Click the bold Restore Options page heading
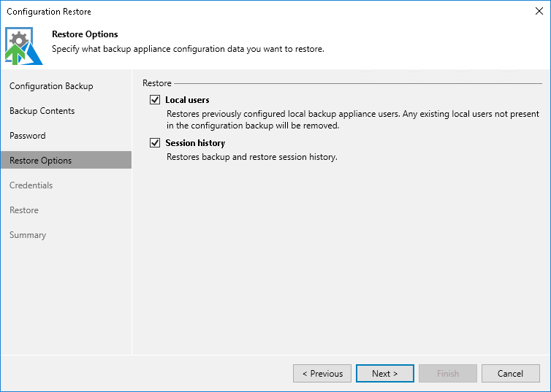This screenshot has height=392, width=551. tap(85, 34)
